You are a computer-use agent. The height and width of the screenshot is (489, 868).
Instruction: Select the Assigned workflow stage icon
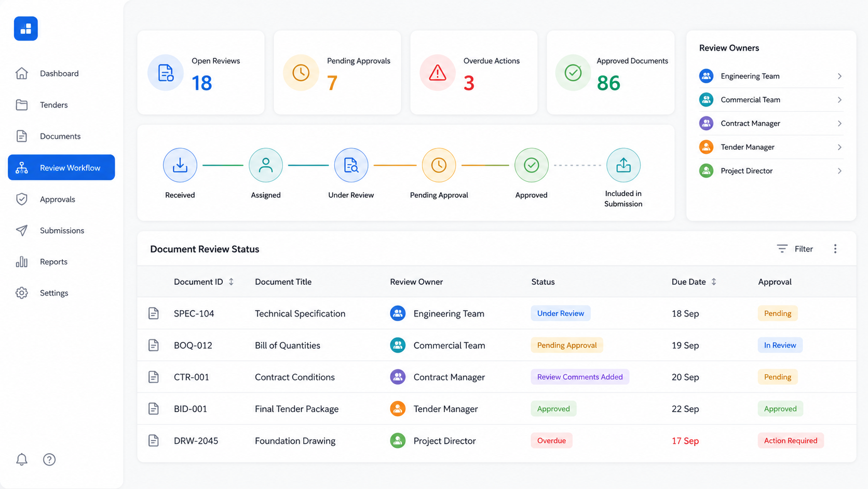point(266,165)
